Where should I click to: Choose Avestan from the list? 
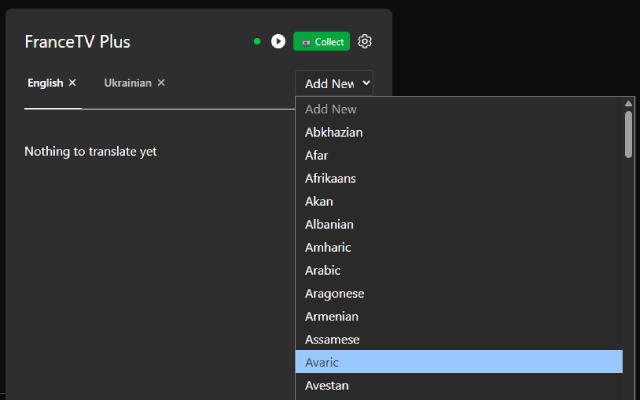[459, 385]
